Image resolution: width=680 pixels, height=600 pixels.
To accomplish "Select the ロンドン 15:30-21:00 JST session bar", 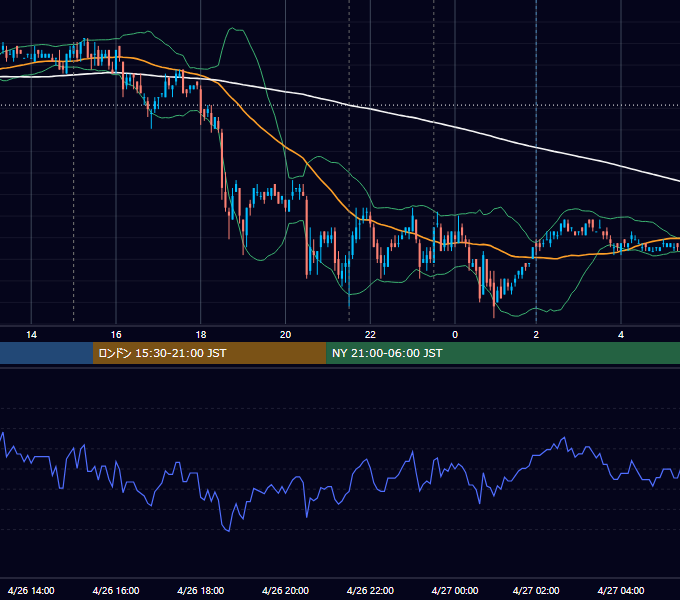I will [209, 353].
